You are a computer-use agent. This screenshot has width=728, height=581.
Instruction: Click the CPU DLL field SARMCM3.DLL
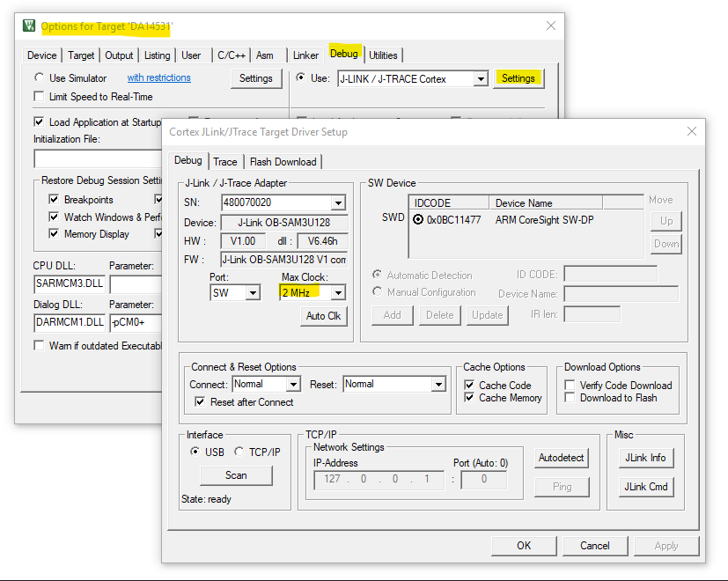click(x=70, y=283)
